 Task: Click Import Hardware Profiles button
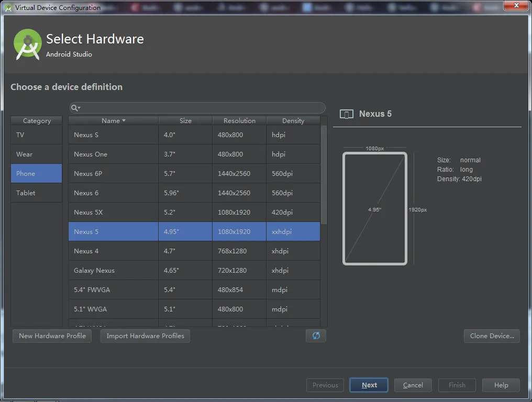point(145,336)
